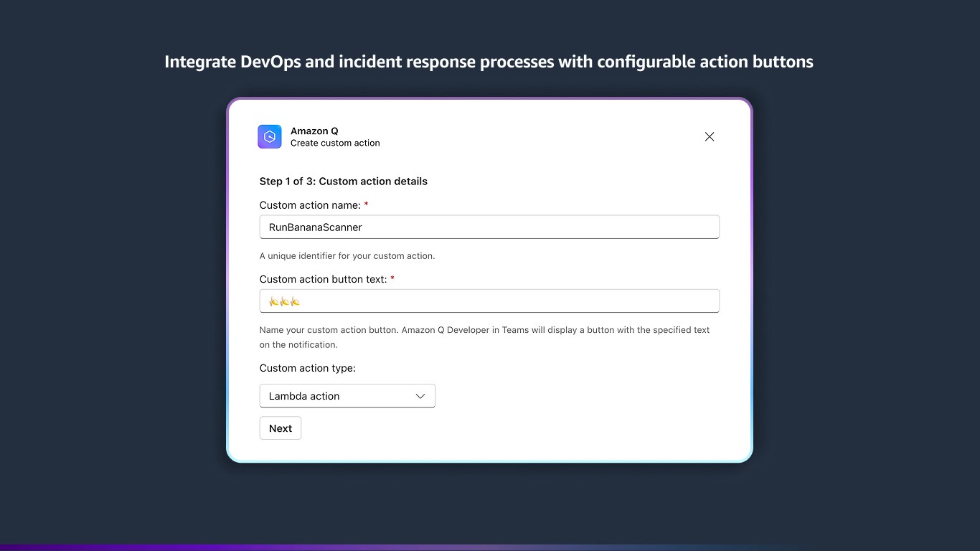Open the Custom action type dropdown
The width and height of the screenshot is (980, 551).
347,396
